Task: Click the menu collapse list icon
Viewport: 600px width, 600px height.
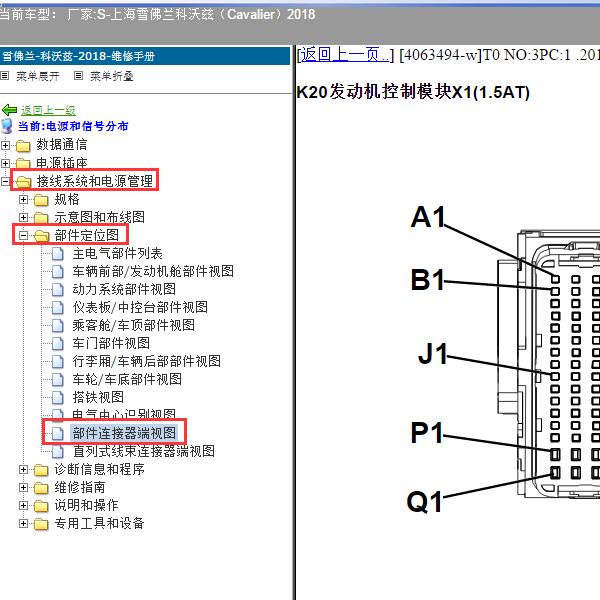Action: click(x=78, y=76)
